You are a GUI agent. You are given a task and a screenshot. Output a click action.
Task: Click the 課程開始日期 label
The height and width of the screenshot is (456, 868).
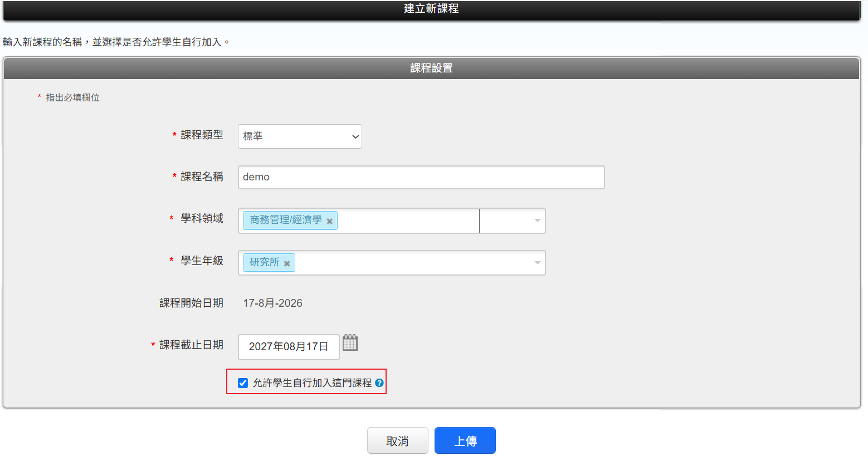click(192, 303)
